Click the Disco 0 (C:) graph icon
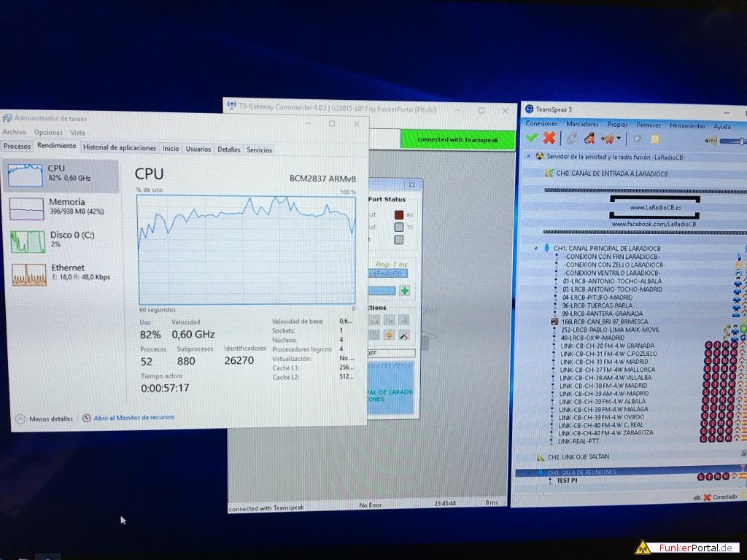 (26, 241)
